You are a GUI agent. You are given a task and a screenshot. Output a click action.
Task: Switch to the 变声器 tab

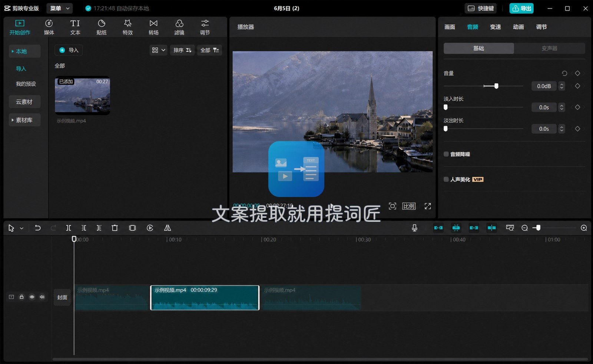tap(549, 48)
